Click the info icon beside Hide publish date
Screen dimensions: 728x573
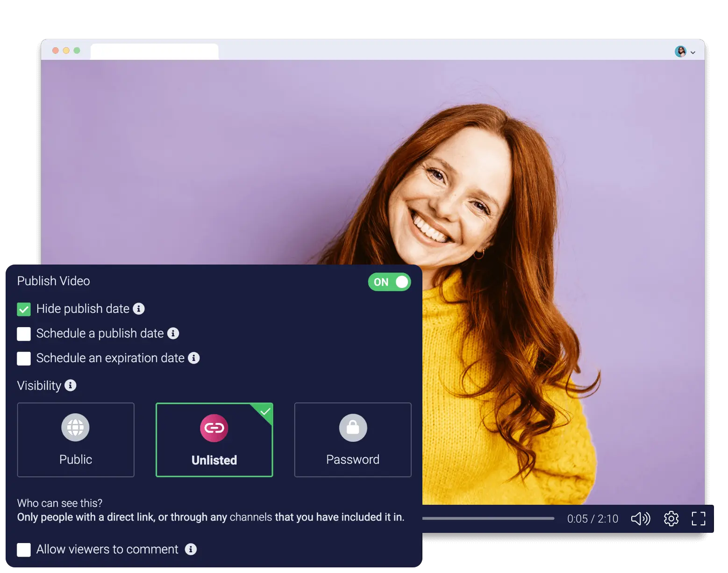pos(138,308)
